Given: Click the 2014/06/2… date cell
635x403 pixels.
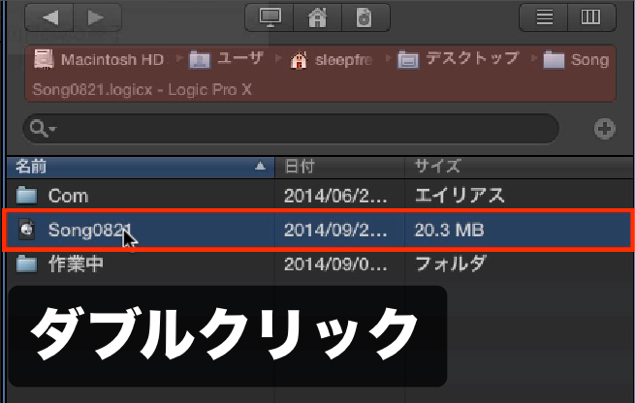Looking at the screenshot, I should [x=336, y=196].
